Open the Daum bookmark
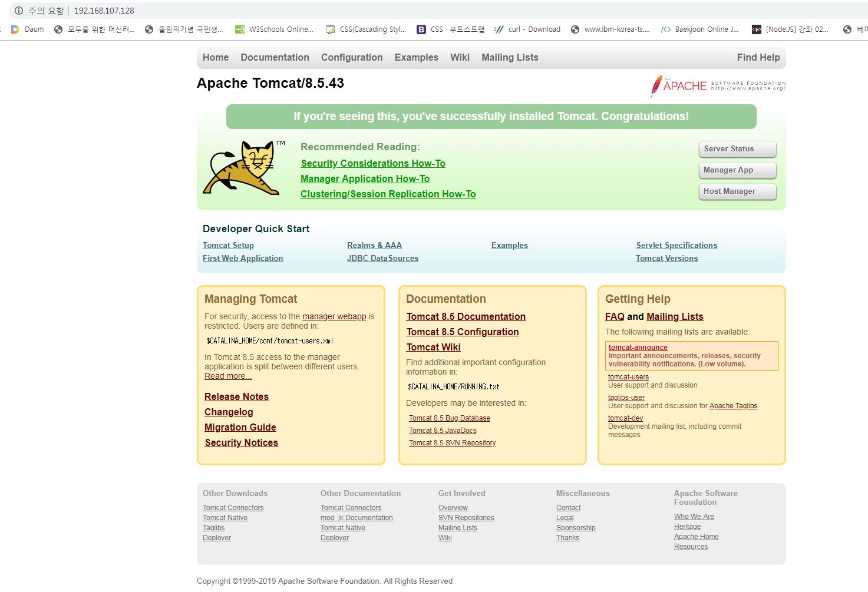The height and width of the screenshot is (592, 868). [x=27, y=29]
